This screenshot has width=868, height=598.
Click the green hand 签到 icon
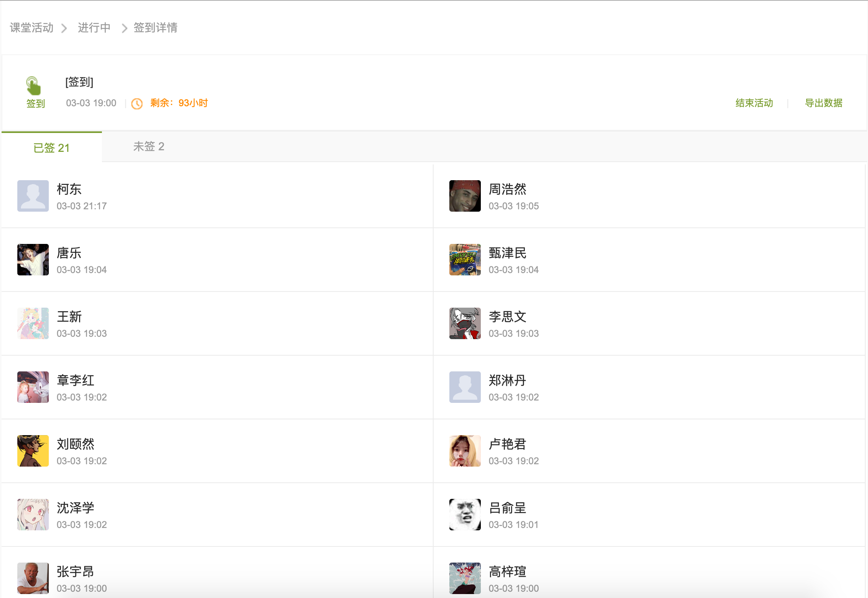[x=34, y=86]
